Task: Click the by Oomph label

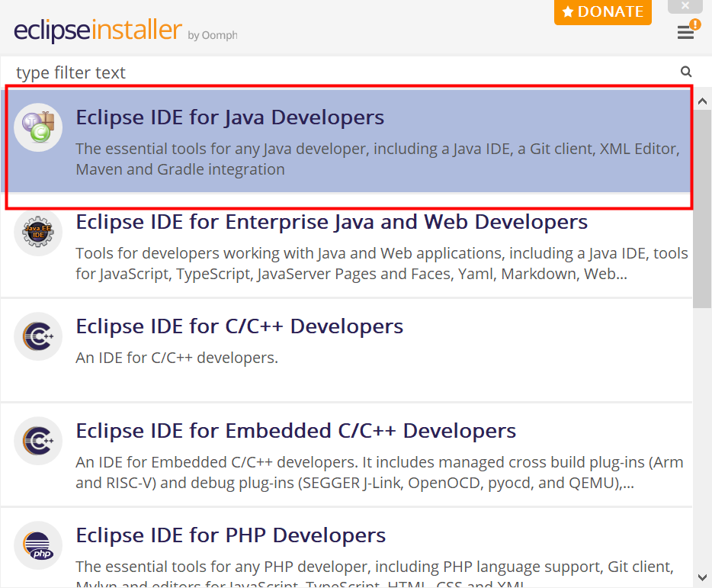Action: tap(214, 35)
